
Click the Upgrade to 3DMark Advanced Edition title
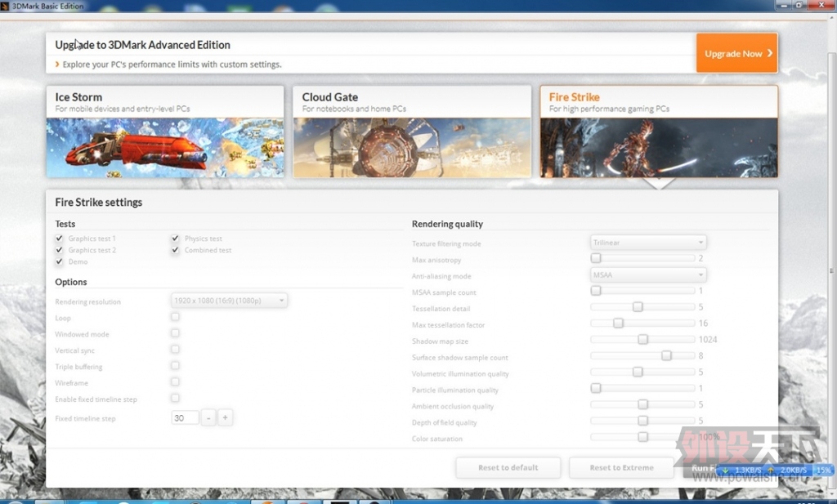point(142,45)
